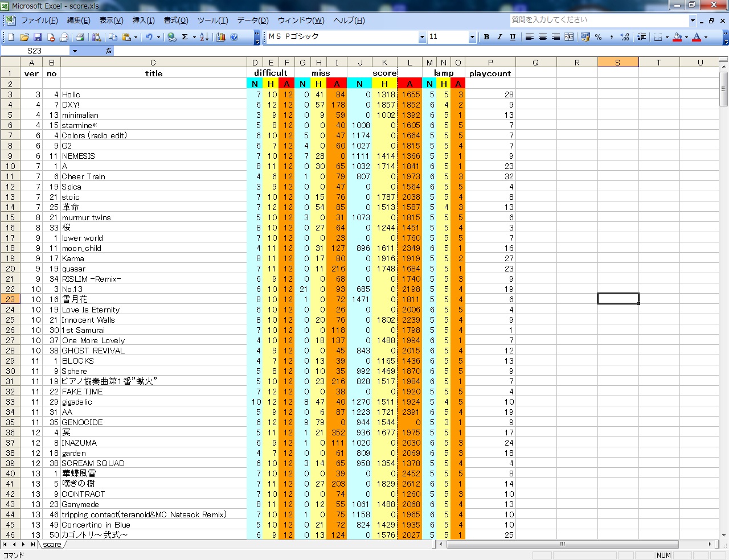
Task: Select the cell containing 'SCREAM SQUAD'
Action: pyautogui.click(x=154, y=463)
